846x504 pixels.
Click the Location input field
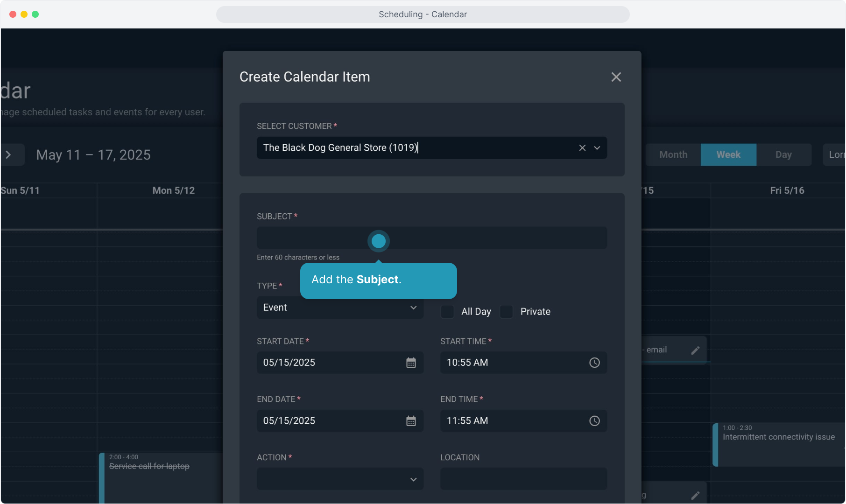[523, 479]
